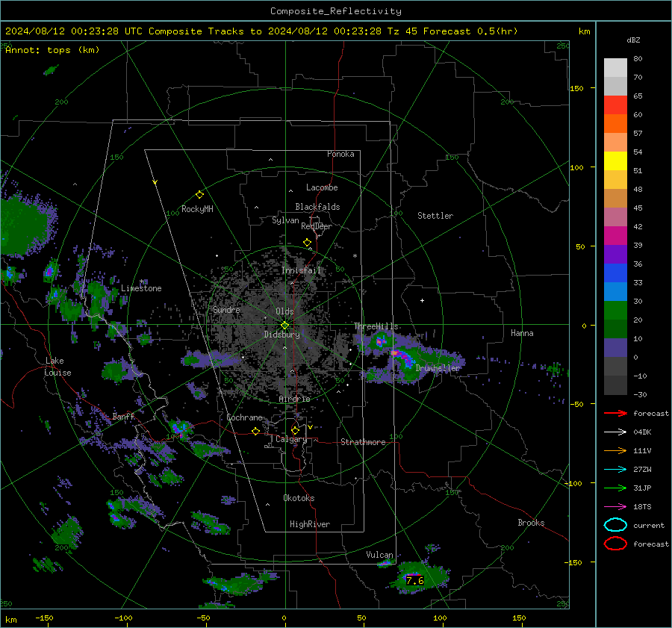Click the Calgary city label
Image resolution: width=672 pixels, height=628 pixels.
point(291,439)
